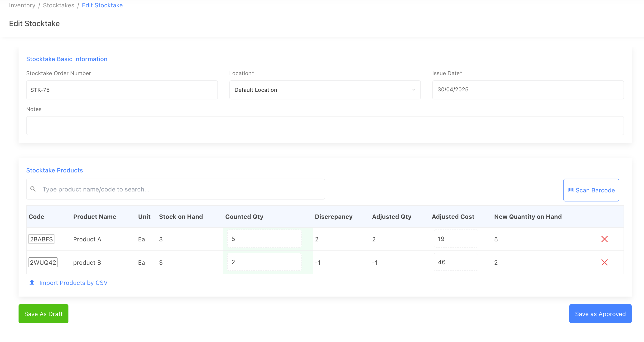Open Import Products by CSV link

pyautogui.click(x=73, y=283)
